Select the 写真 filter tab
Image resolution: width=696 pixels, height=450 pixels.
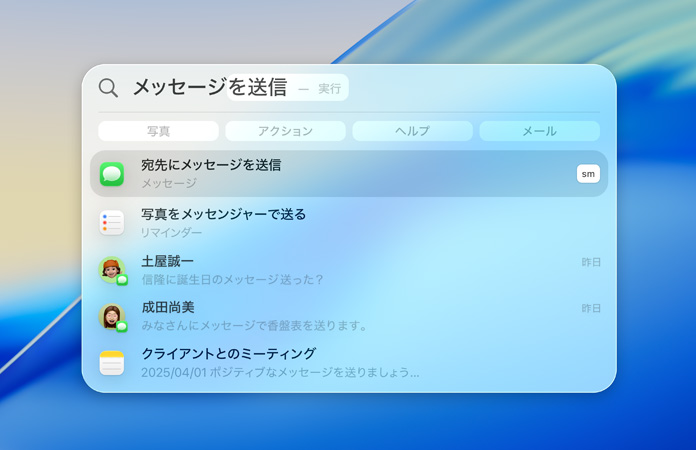(x=158, y=131)
